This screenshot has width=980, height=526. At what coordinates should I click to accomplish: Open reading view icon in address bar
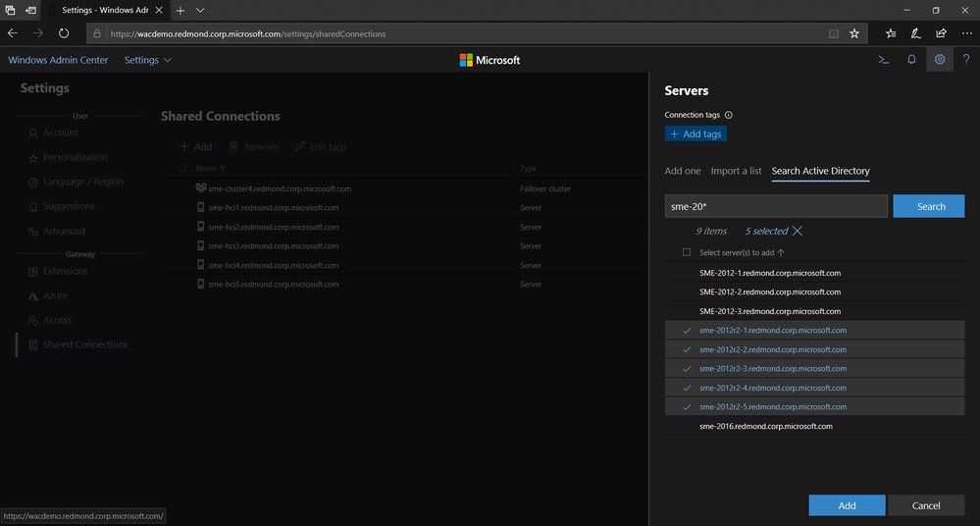[833, 33]
